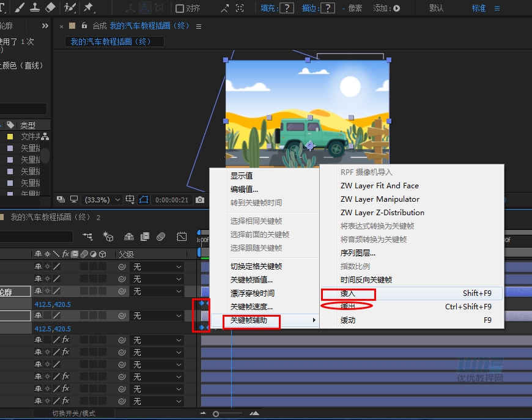
Task: Select the Eraser tool
Action: coord(50,8)
